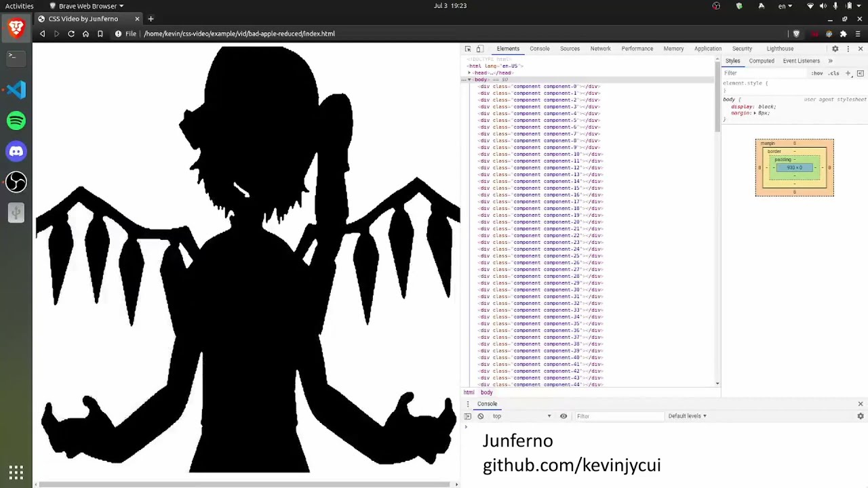Viewport: 868px width, 488px height.
Task: Click the address bar URL
Action: pyautogui.click(x=239, y=34)
